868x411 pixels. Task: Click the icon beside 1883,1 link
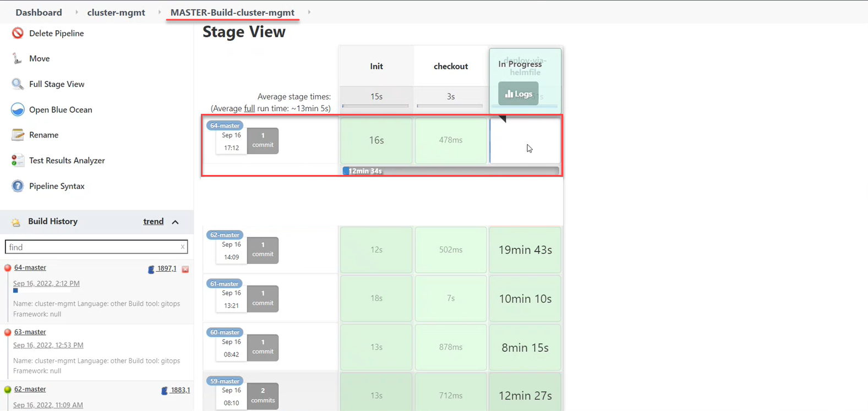165,391
